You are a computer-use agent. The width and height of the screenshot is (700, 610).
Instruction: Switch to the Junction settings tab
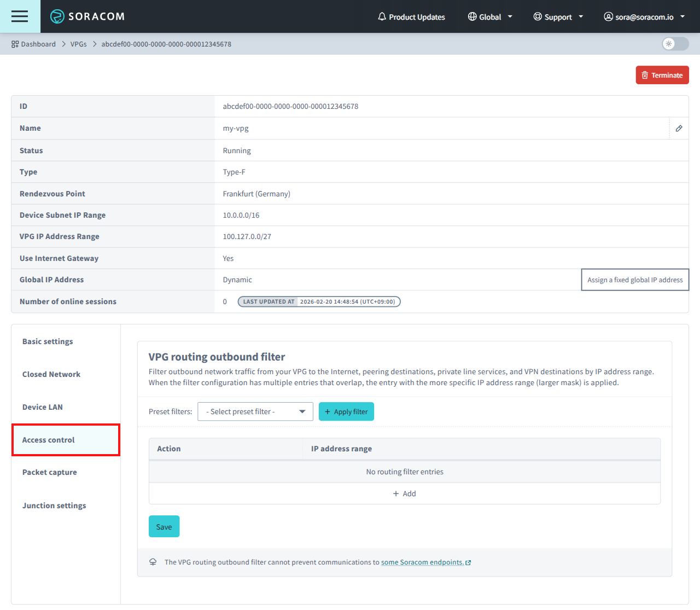click(x=54, y=506)
